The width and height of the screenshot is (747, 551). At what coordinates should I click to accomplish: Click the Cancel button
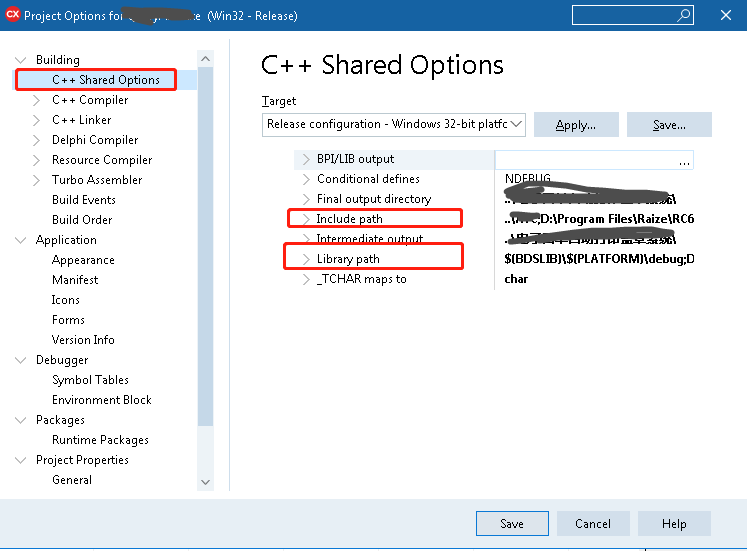[x=593, y=524]
